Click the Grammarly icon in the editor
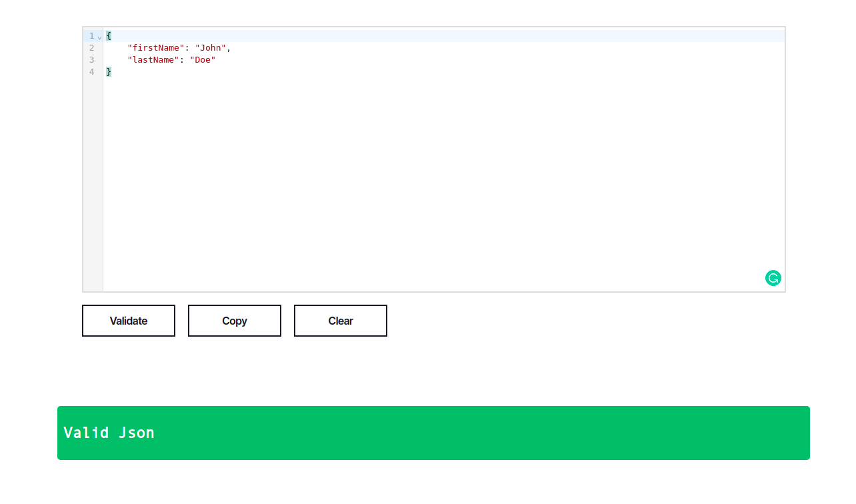This screenshot has height=504, width=856. [773, 278]
